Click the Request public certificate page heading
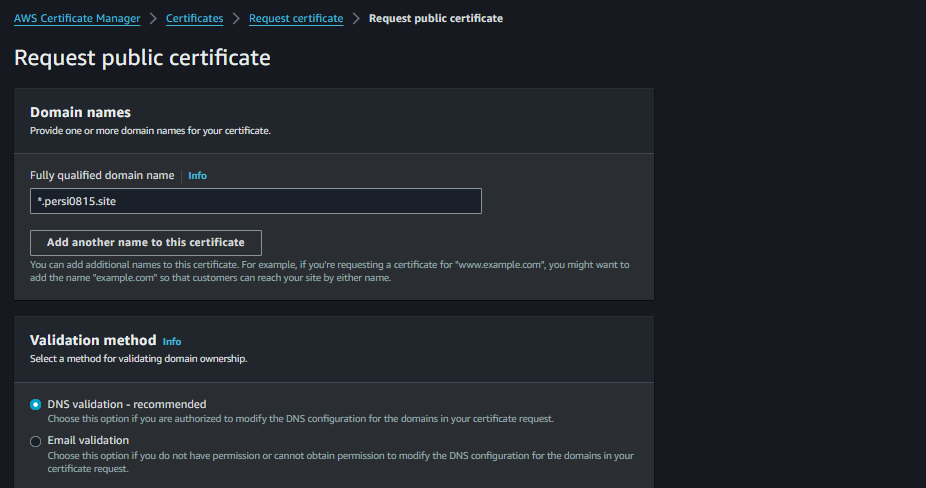 pos(142,58)
